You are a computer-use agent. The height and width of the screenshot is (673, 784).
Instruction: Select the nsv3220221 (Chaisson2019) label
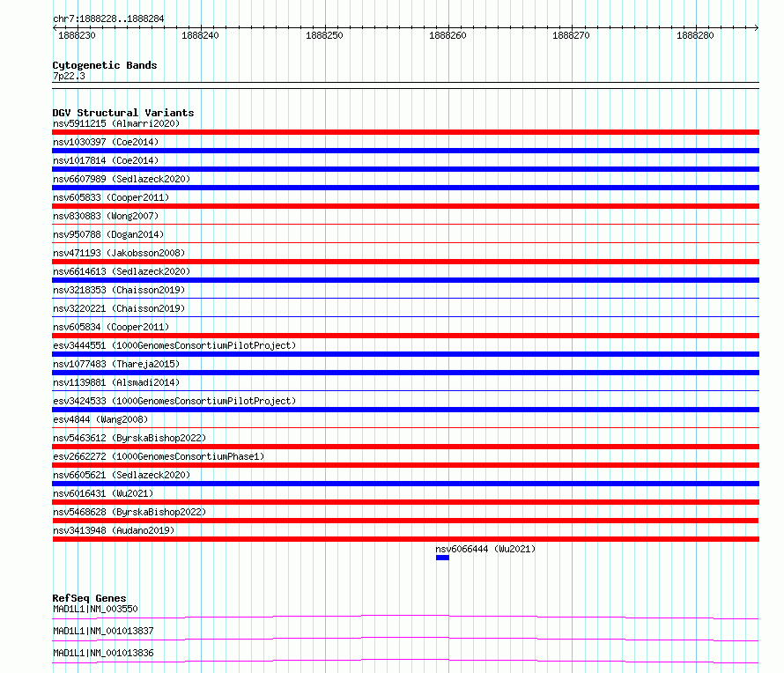coord(119,308)
